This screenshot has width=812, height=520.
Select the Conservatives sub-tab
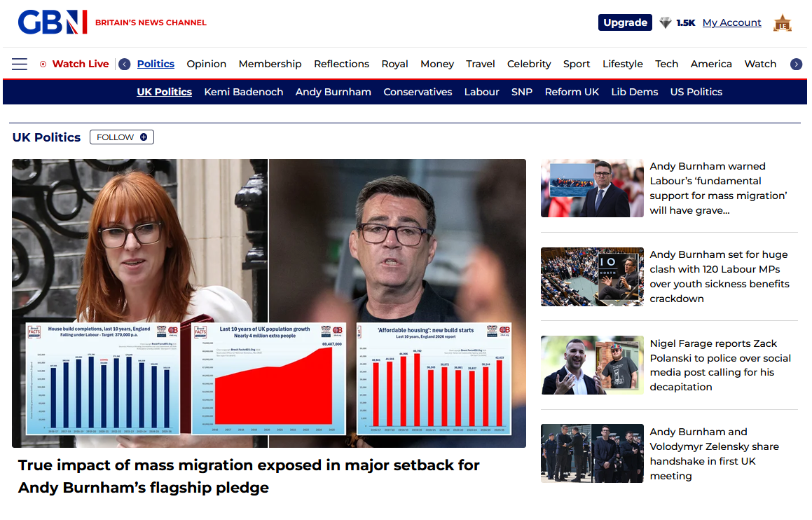click(418, 93)
